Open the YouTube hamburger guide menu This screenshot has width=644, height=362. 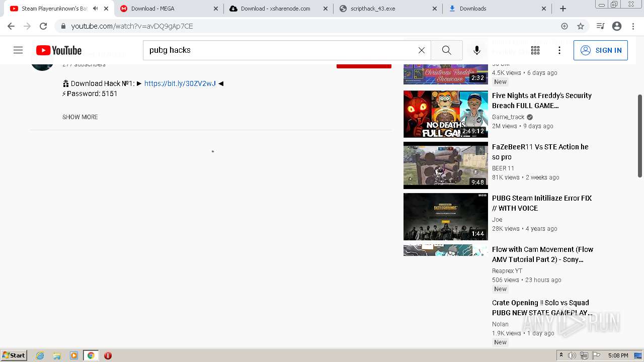18,50
